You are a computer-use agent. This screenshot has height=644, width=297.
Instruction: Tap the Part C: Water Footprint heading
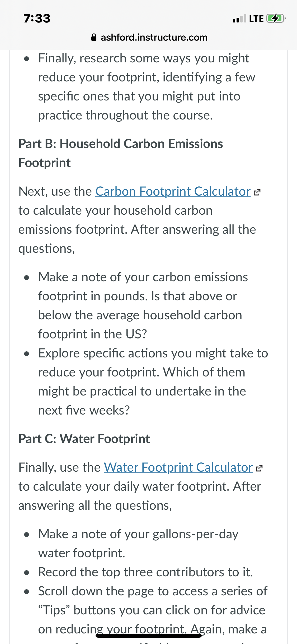coord(84,439)
